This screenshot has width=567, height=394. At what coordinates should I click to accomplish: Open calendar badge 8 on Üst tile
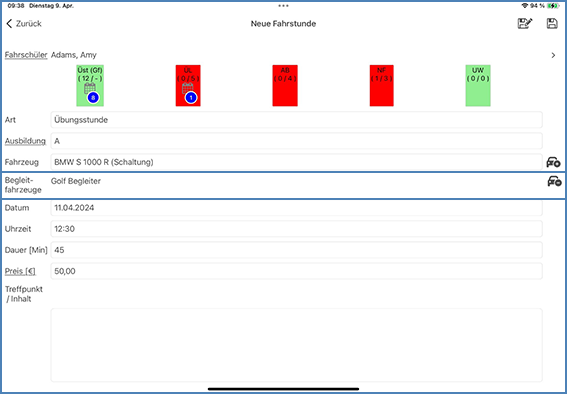(93, 97)
